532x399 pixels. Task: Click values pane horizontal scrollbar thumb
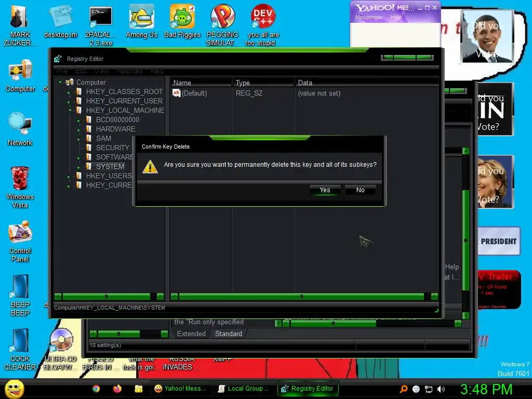301,296
